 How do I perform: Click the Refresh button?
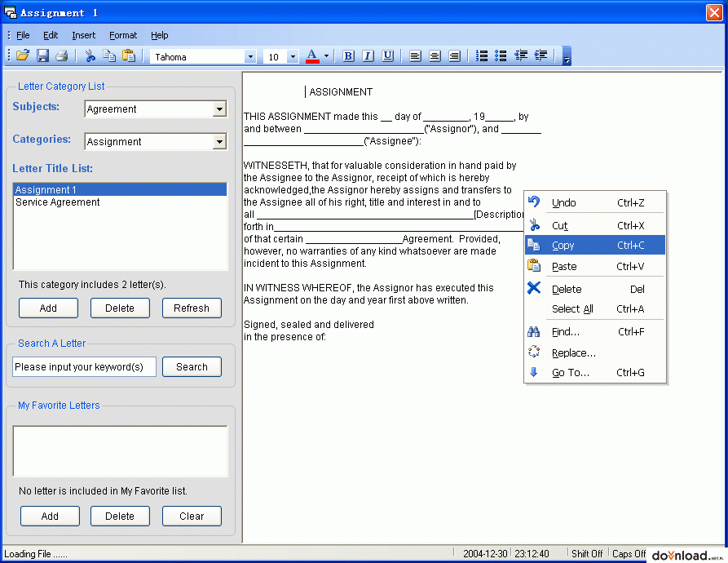coord(192,308)
